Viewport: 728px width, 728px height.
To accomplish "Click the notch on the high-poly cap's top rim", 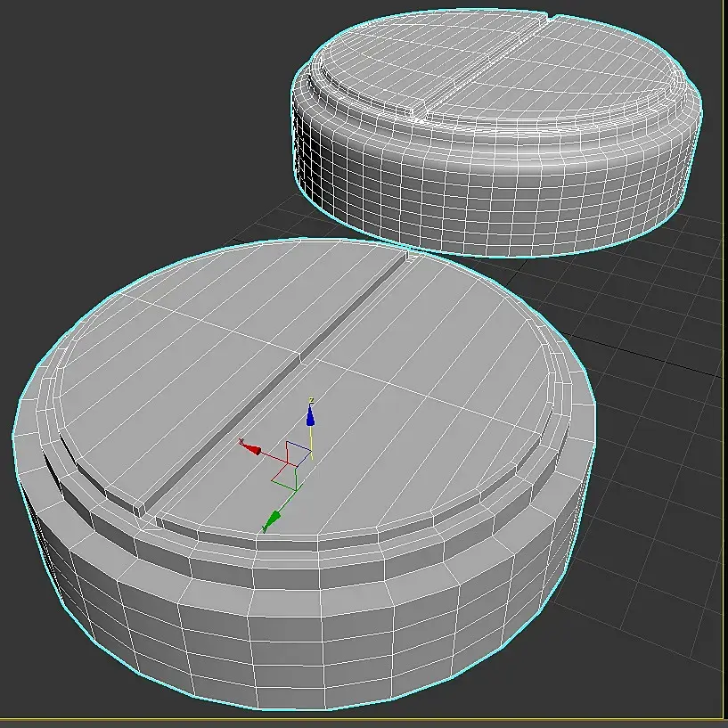I will (551, 17).
